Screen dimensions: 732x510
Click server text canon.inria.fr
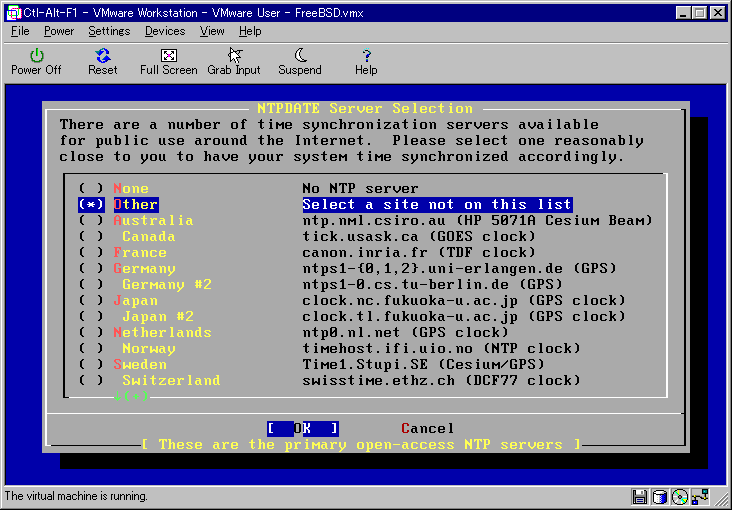pos(365,253)
